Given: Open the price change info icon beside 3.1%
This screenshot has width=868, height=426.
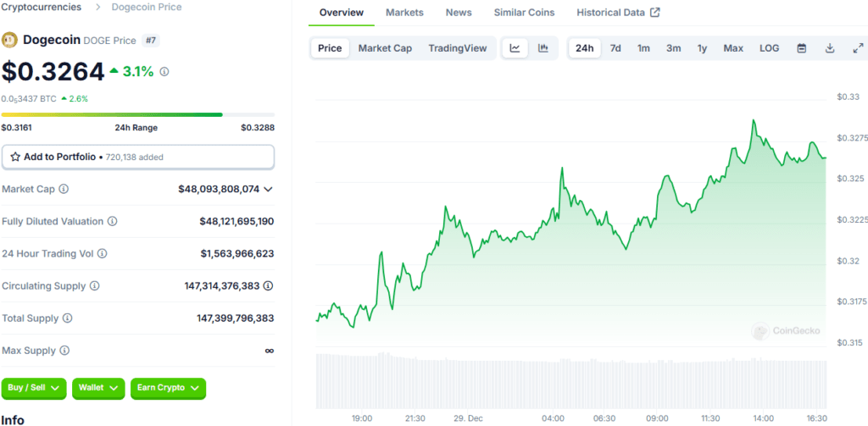Looking at the screenshot, I should pos(164,71).
